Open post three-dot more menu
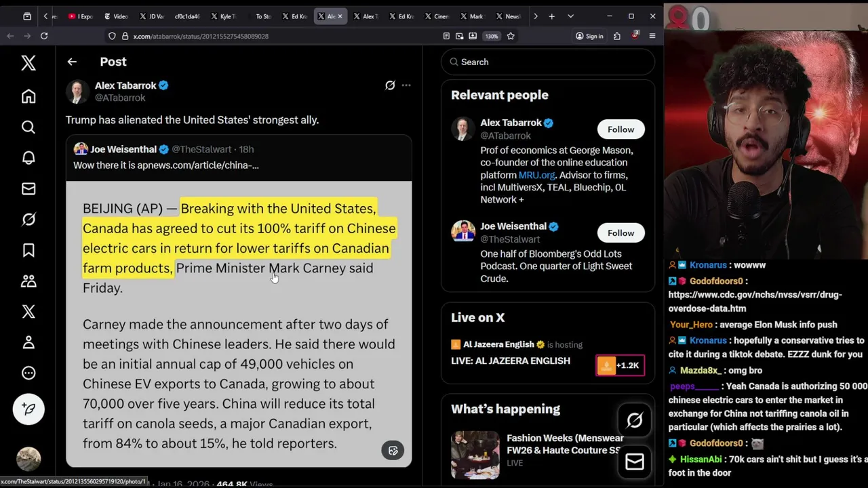The image size is (868, 488). coord(406,85)
